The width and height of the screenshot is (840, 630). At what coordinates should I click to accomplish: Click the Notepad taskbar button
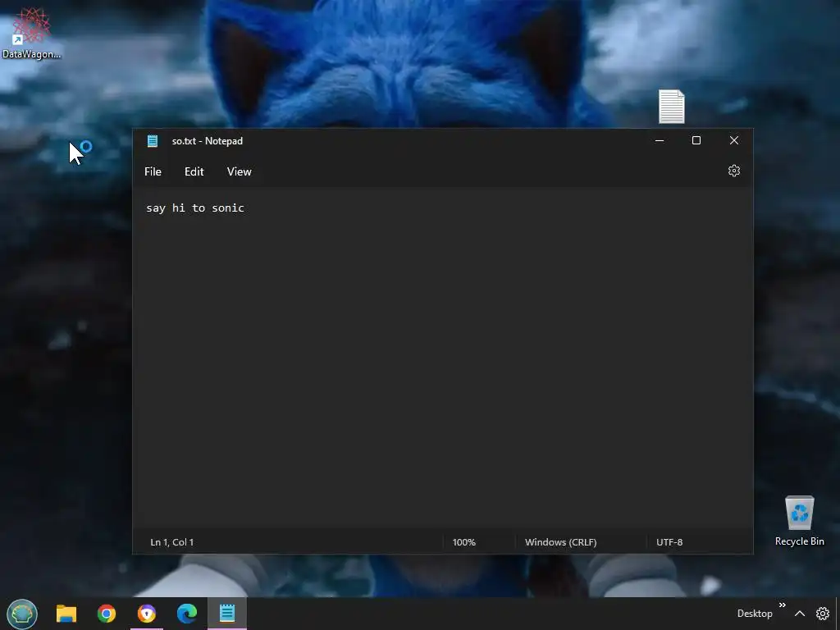[227, 614]
